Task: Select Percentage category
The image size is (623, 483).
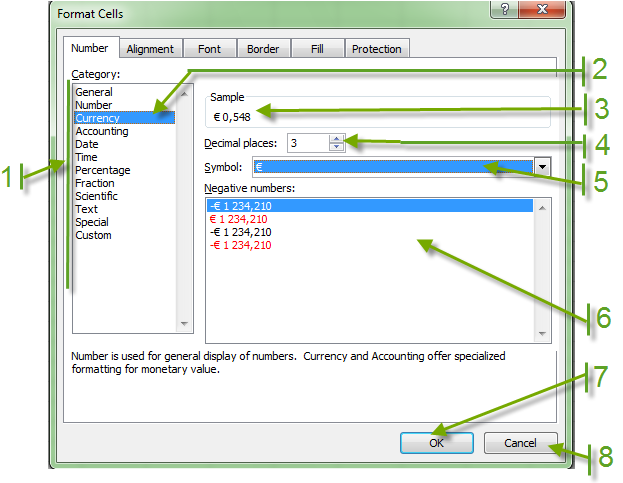Action: (x=102, y=170)
